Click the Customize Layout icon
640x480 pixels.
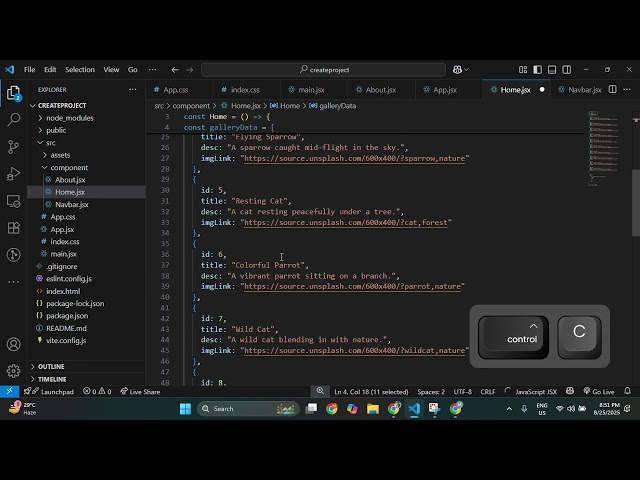coord(523,70)
